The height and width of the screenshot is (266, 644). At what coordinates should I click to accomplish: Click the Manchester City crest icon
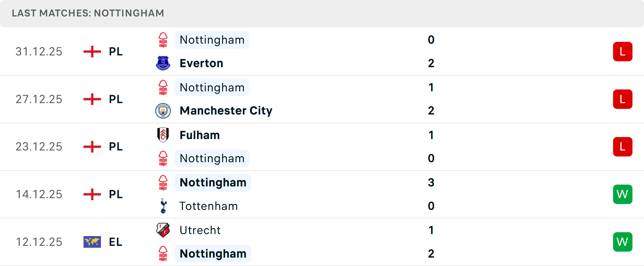click(163, 110)
